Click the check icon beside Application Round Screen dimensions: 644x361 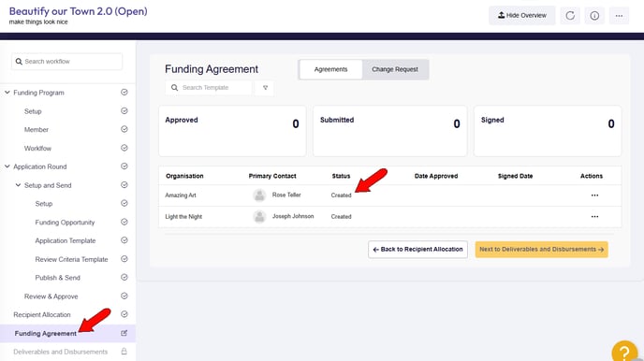[x=124, y=166]
